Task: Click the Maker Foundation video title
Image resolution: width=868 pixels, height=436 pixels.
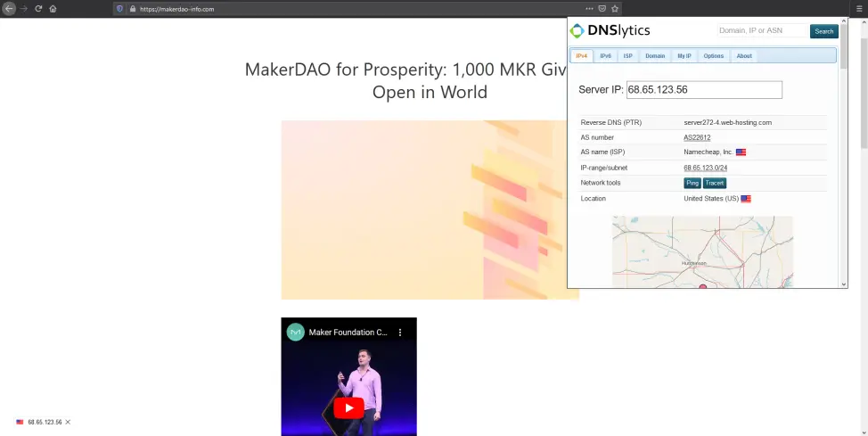Action: click(x=348, y=333)
